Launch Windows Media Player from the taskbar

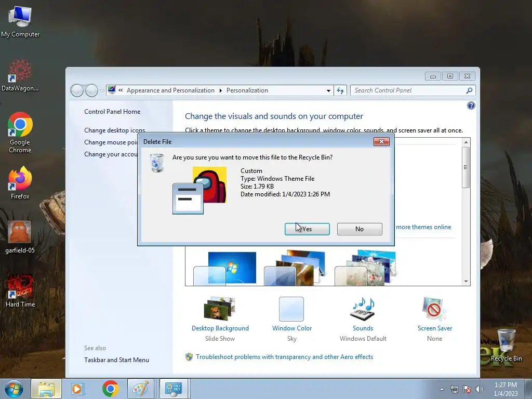(78, 389)
